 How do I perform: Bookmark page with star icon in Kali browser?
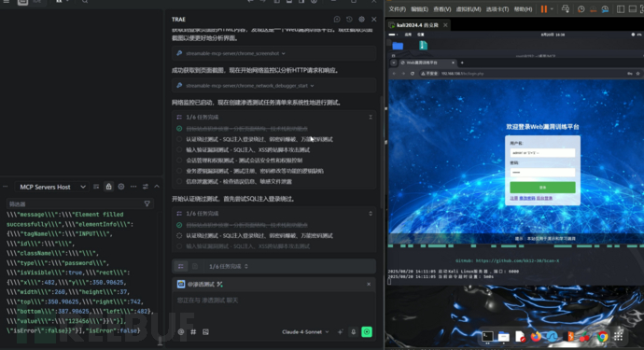(637, 74)
